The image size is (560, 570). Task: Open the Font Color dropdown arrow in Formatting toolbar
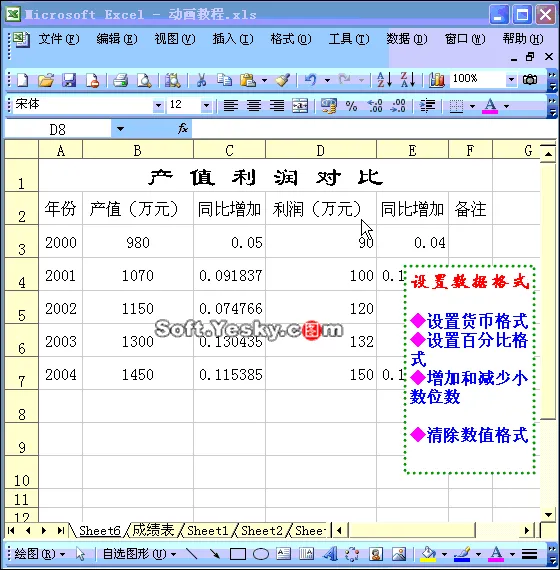click(x=507, y=106)
